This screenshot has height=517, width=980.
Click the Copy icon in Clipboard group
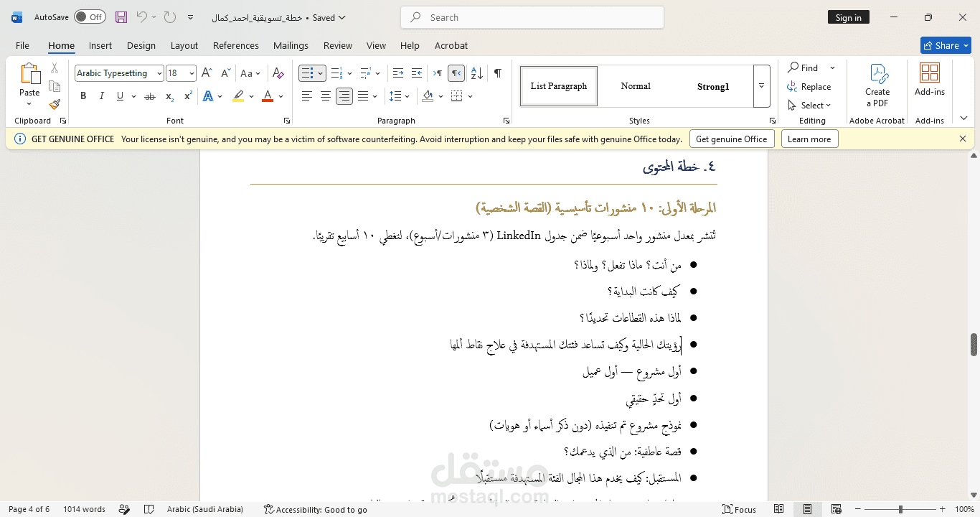(x=55, y=86)
